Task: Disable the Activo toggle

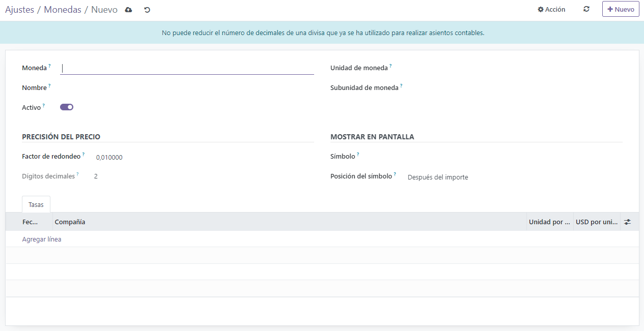Action: 66,107
